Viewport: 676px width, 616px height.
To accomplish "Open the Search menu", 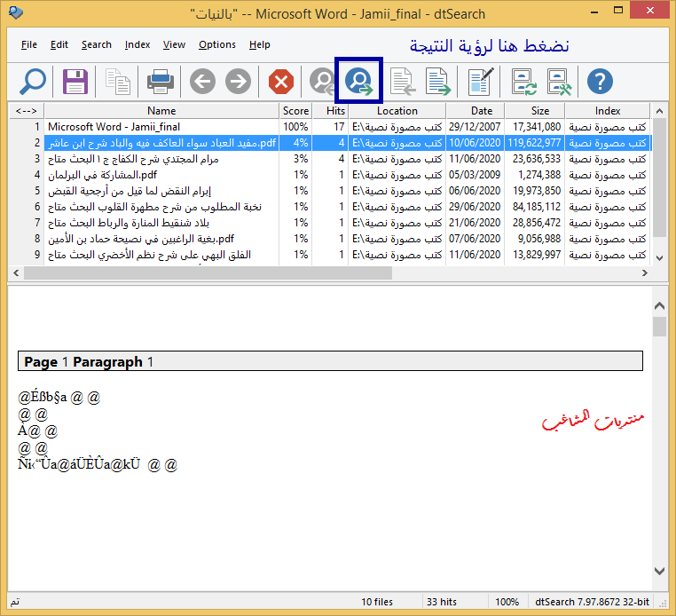I will point(96,44).
